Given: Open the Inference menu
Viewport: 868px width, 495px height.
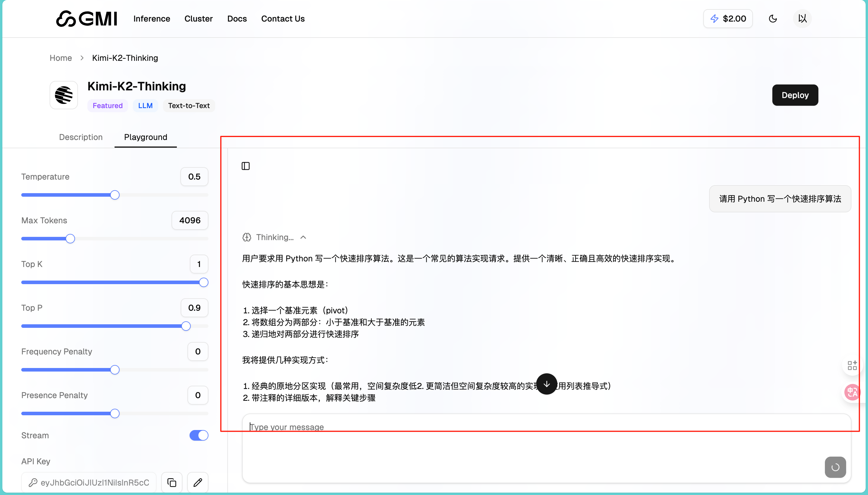Looking at the screenshot, I should point(151,19).
